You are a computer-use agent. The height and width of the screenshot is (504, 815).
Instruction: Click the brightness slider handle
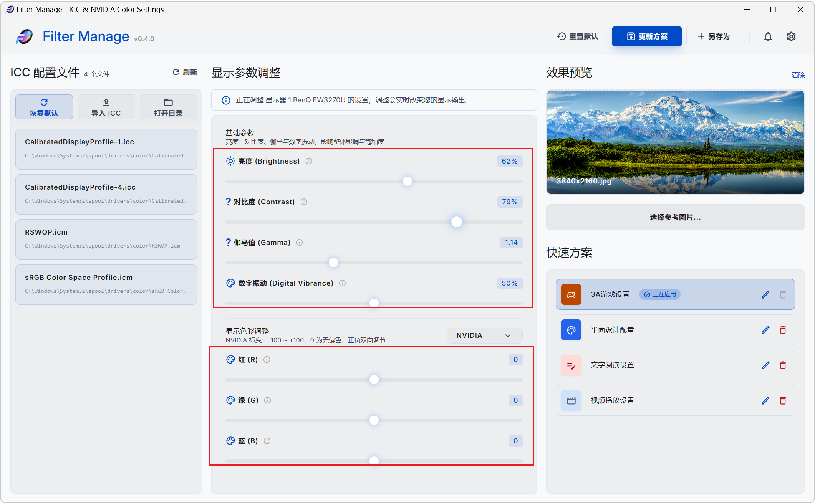[x=407, y=181]
